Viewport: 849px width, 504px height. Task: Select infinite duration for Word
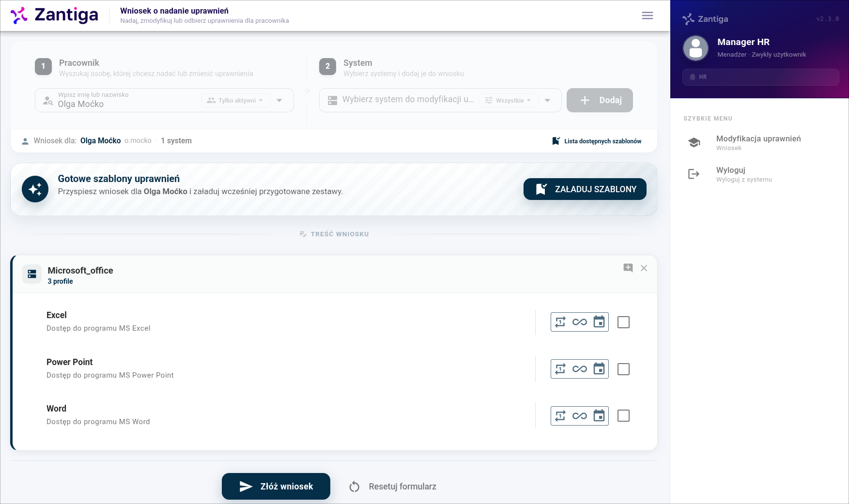[579, 416]
